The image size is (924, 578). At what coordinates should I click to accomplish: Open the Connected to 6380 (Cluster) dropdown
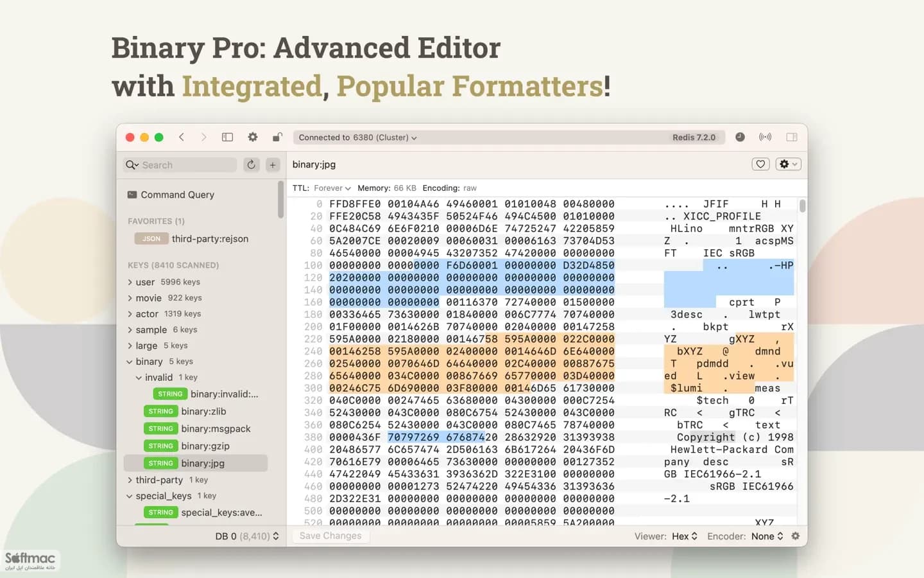click(x=357, y=137)
